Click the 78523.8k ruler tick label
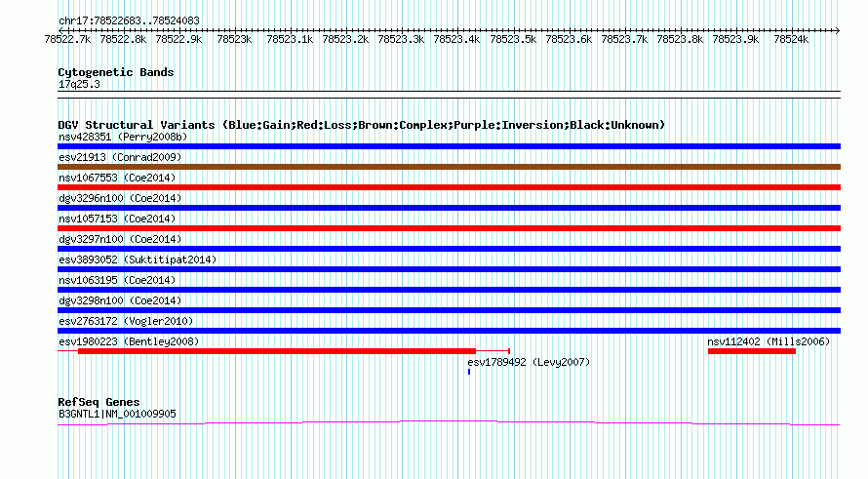The image size is (868, 479). coord(680,40)
